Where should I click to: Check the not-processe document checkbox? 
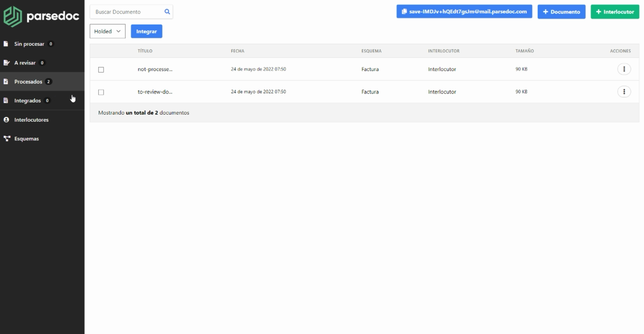tap(101, 70)
